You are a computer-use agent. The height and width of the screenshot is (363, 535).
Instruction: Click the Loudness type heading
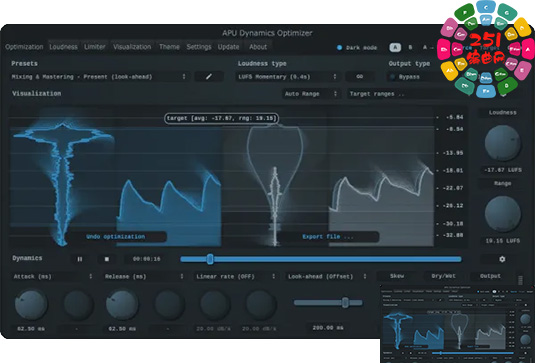tap(262, 64)
